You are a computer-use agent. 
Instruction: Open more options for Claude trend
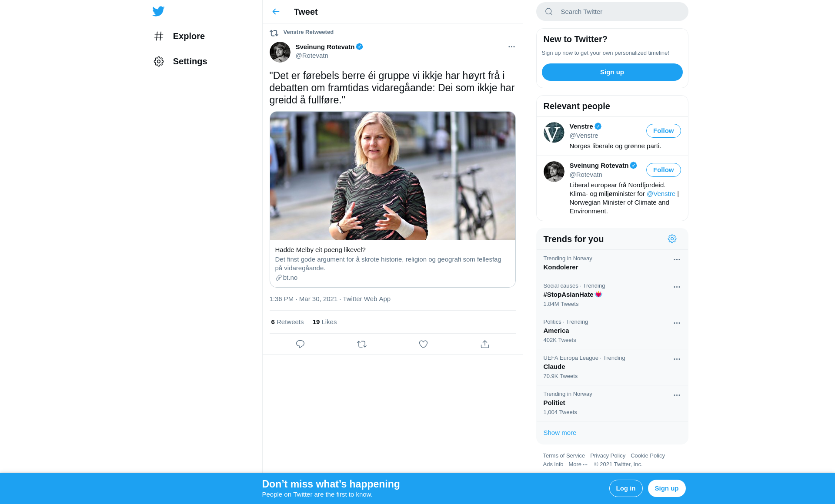pyautogui.click(x=677, y=359)
